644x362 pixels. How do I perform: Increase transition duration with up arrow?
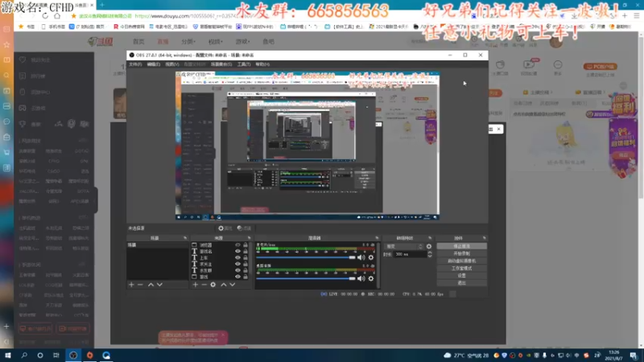[430, 253]
